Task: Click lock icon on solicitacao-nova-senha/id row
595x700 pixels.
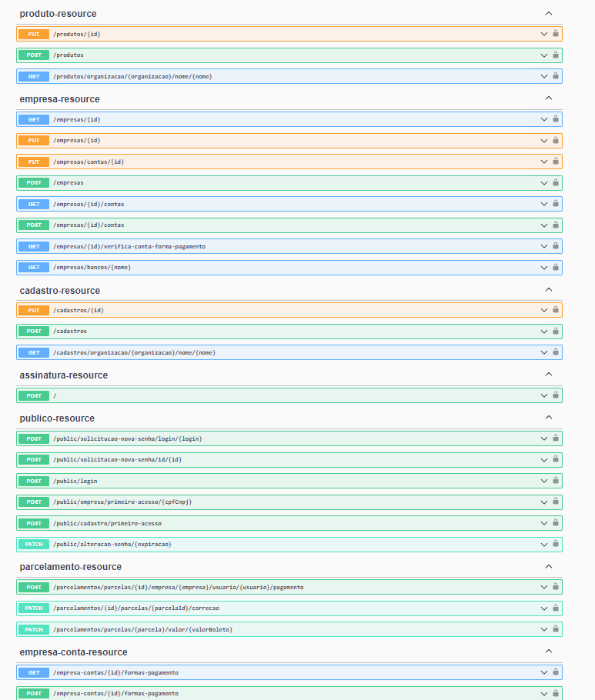Action: pyautogui.click(x=556, y=459)
